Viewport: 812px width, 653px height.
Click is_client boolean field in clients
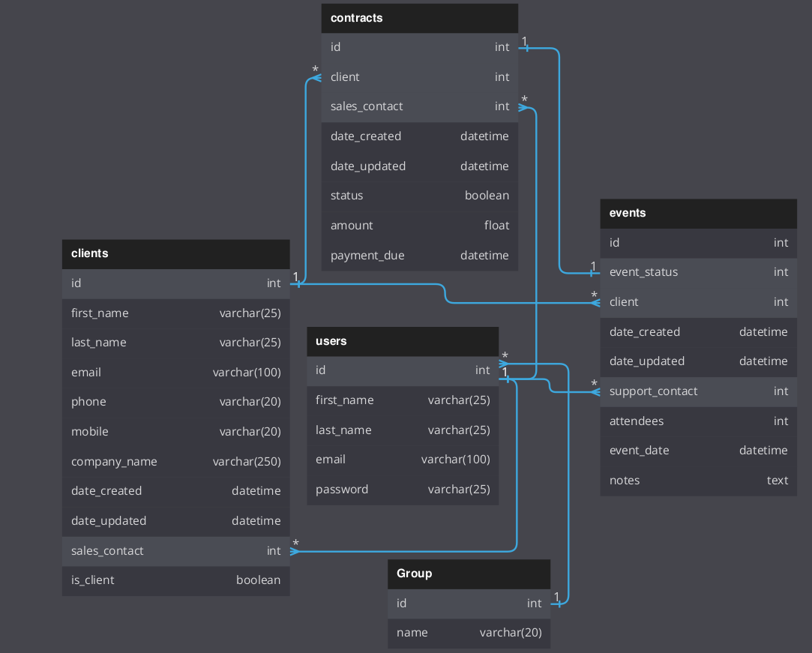pyautogui.click(x=175, y=580)
